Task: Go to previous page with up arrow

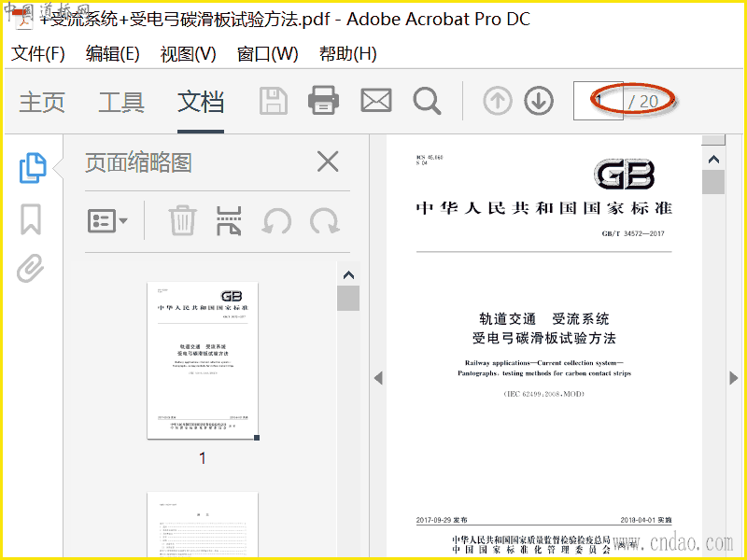Action: click(498, 101)
